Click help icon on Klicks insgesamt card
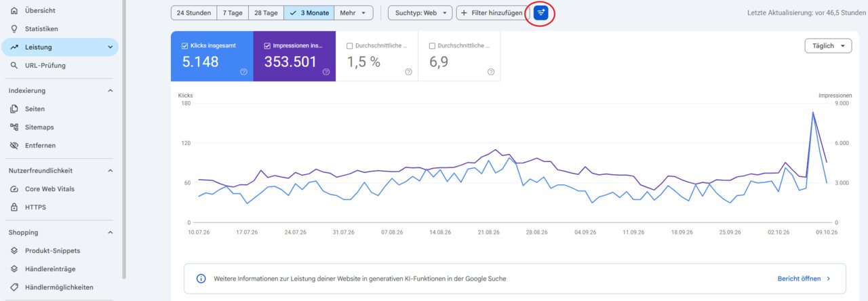The height and width of the screenshot is (301, 868). [x=243, y=71]
